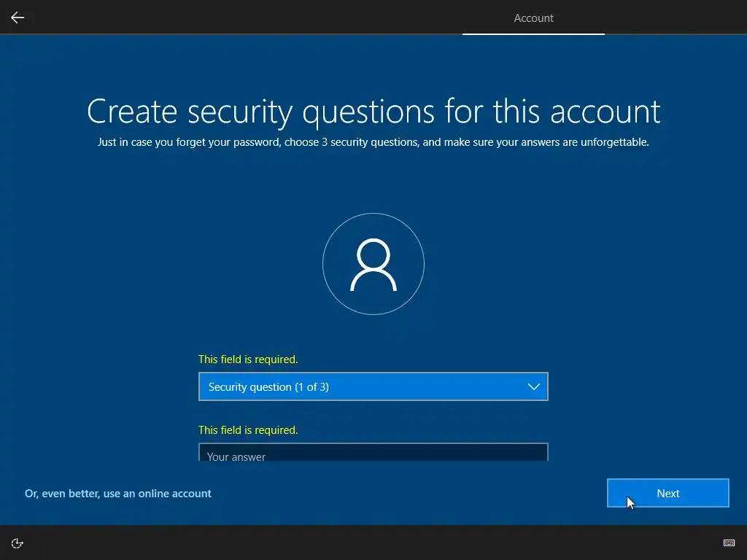The width and height of the screenshot is (747, 560).
Task: Open the Security question (1 of 3) dropdown
Action: pos(373,386)
